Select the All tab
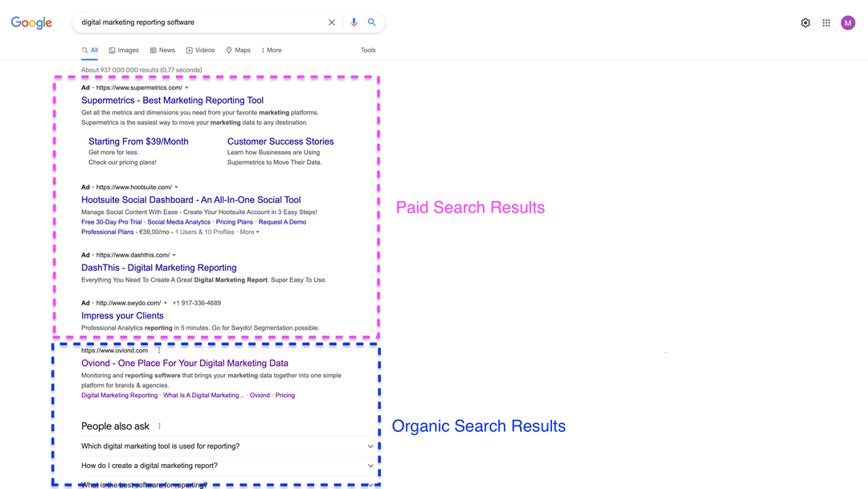868x489 pixels. click(90, 51)
